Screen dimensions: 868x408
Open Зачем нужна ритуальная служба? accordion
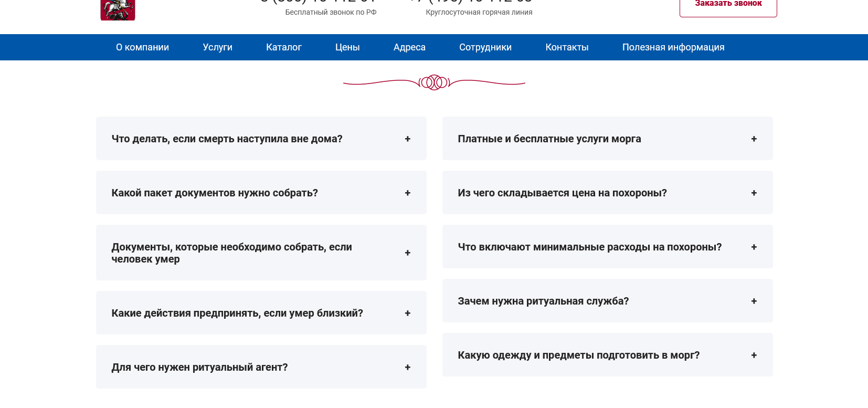point(608,301)
